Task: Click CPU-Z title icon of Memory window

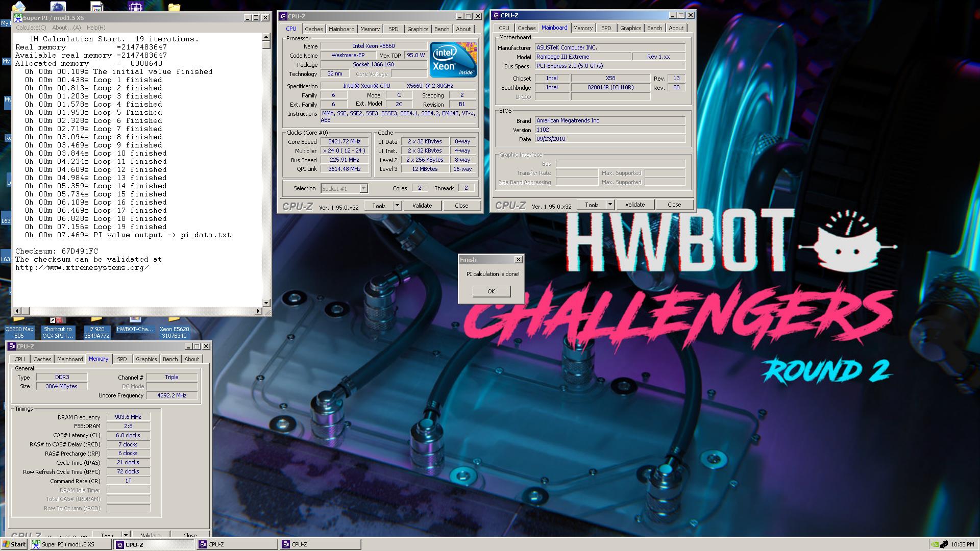Action: (x=12, y=346)
